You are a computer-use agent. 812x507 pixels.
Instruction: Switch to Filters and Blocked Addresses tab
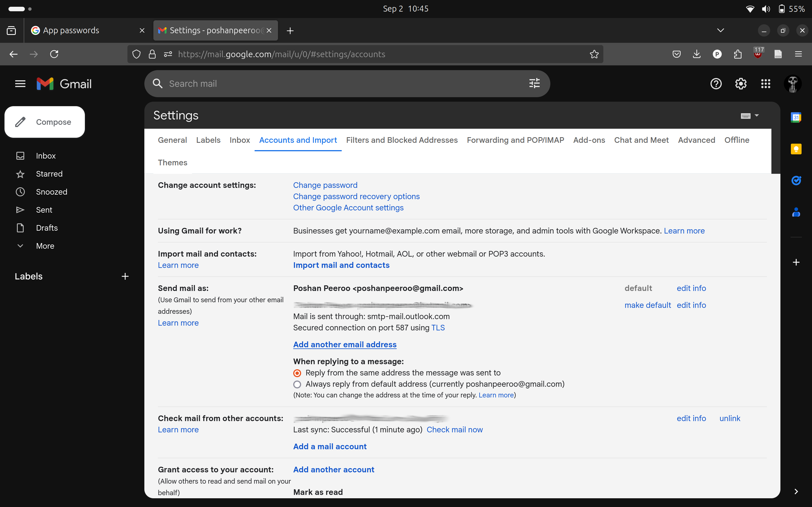[402, 140]
